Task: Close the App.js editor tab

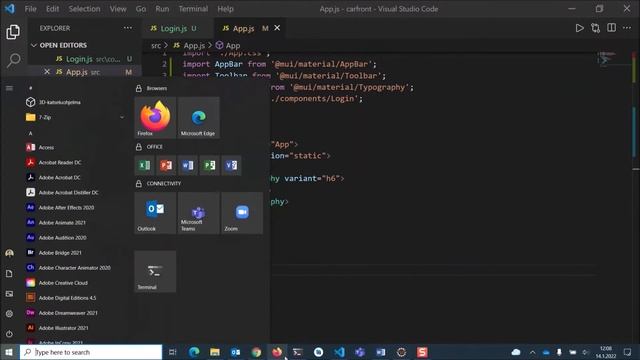Action: point(277,28)
